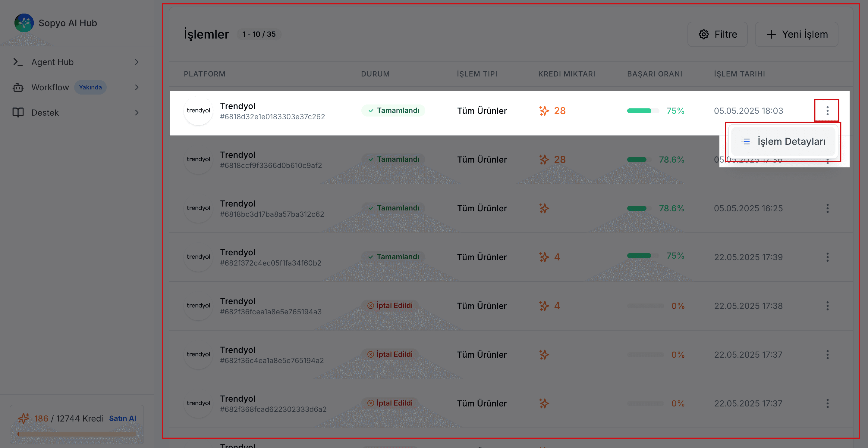Screen dimensions: 868x448
Task: Click the ID text #6818ccf9f3366d0b610c9af2
Action: [x=271, y=166]
